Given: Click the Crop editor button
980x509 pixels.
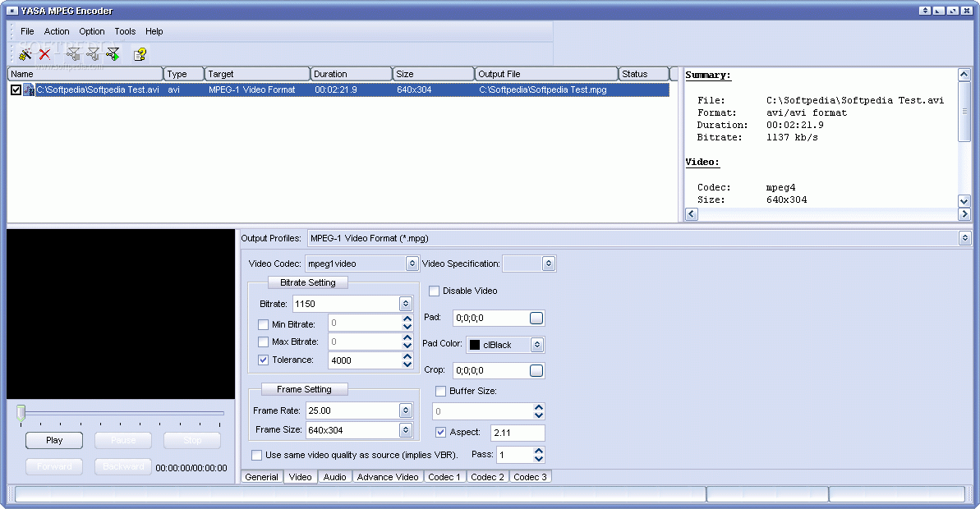Looking at the screenshot, I should 536,370.
